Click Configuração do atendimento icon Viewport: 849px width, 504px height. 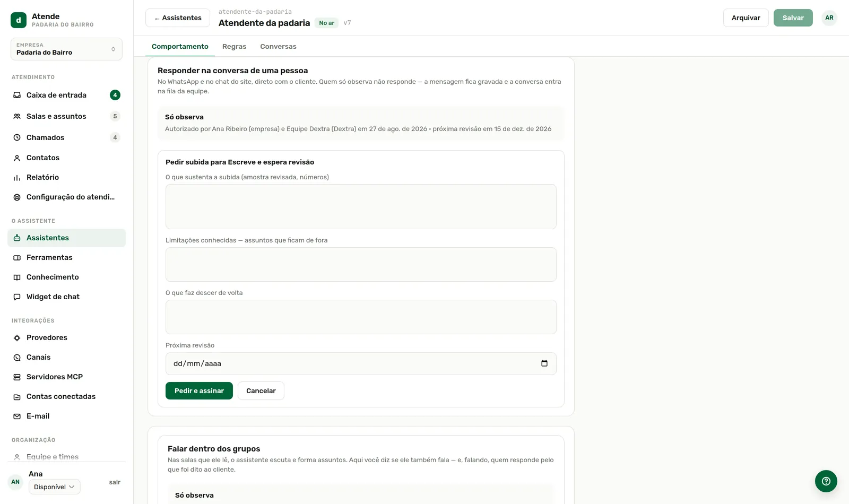[17, 197]
